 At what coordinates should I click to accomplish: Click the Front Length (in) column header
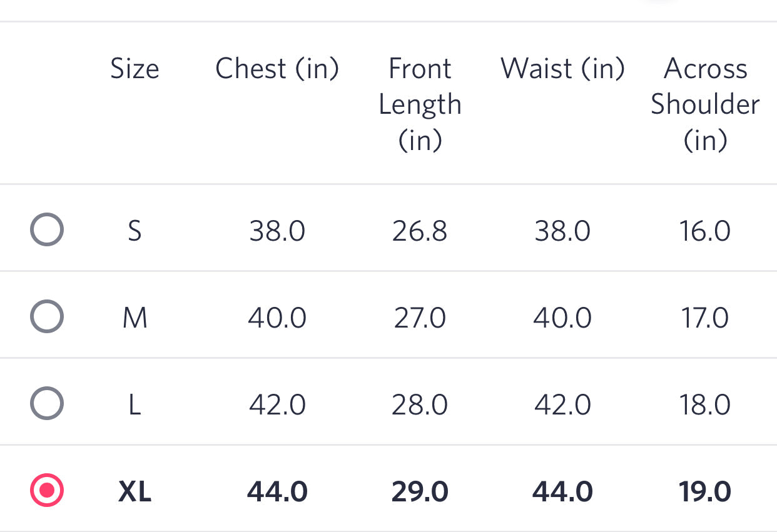420,104
